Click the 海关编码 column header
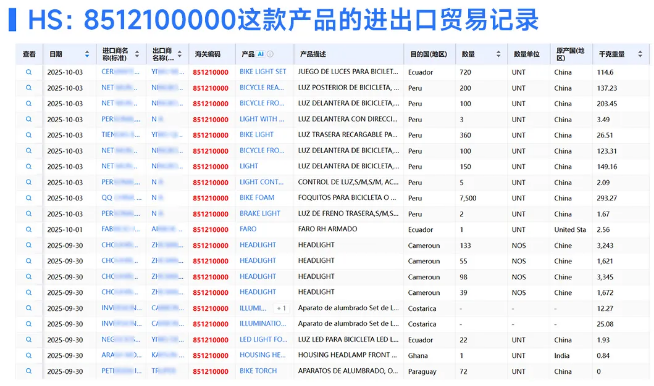The height and width of the screenshot is (386, 654). pos(208,54)
